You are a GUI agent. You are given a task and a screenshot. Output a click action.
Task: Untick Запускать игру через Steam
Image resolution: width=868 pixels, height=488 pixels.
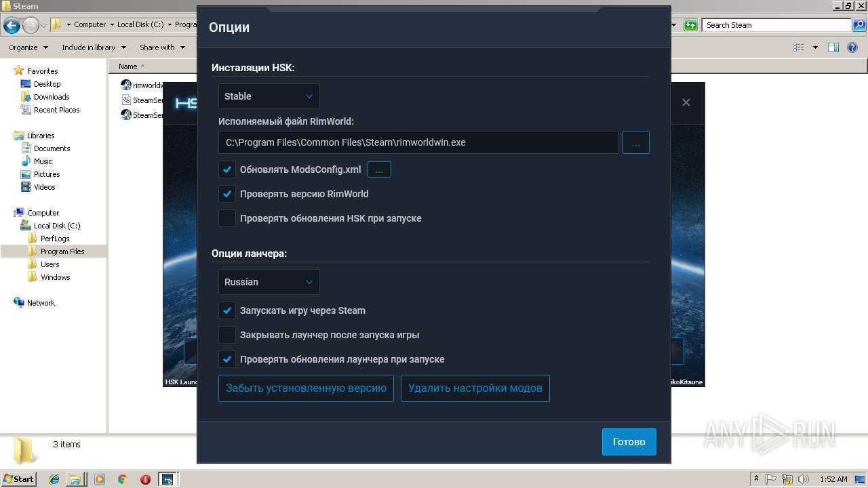pos(227,310)
